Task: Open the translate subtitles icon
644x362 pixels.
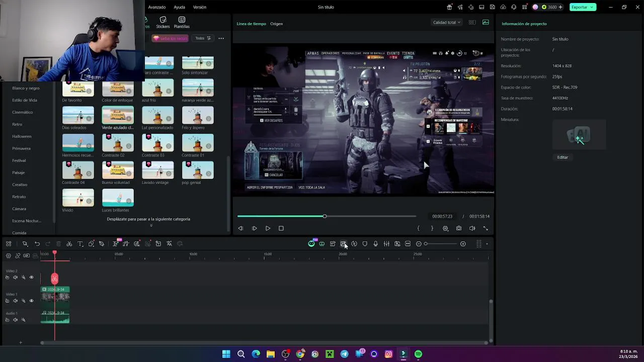Action: point(169,244)
